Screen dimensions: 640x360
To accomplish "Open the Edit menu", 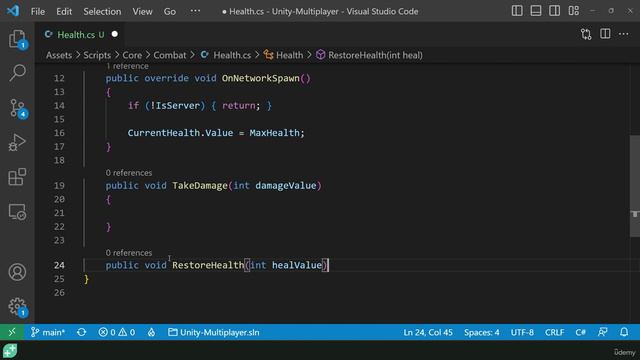I will tap(64, 11).
